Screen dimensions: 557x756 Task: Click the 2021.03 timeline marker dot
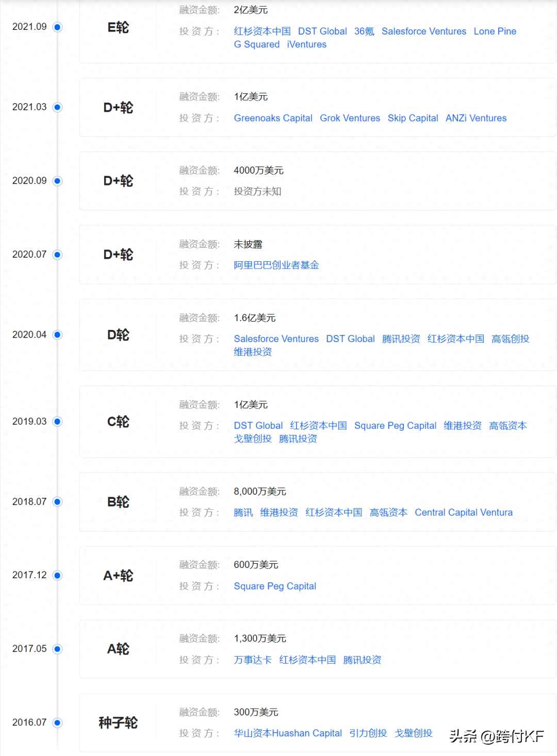(58, 107)
